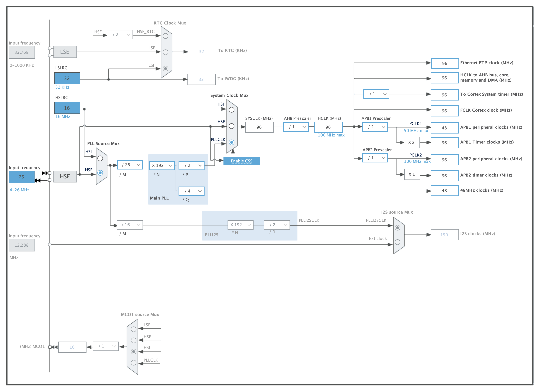Click the I2S clocks 150 value box
This screenshot has width=539, height=392.
click(x=445, y=235)
